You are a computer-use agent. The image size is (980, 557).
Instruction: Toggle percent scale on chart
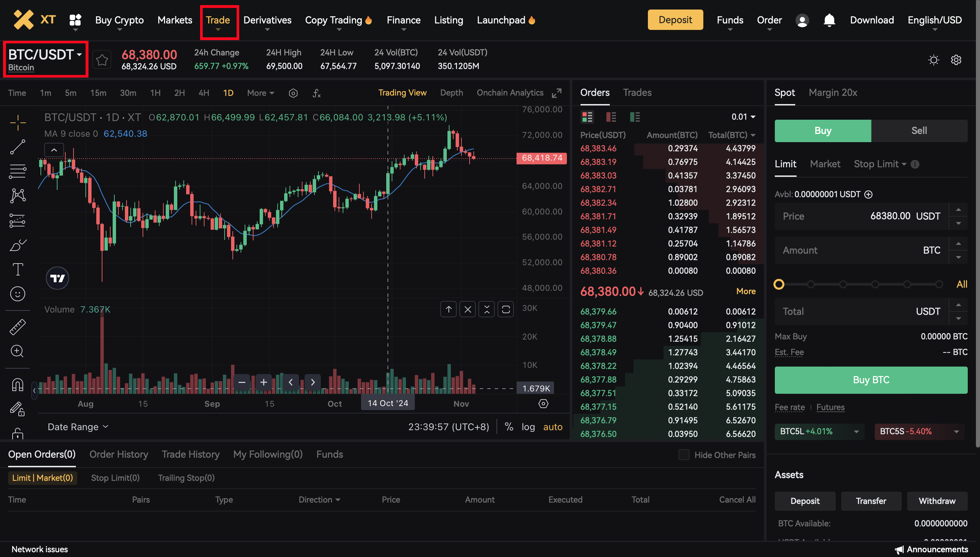508,427
